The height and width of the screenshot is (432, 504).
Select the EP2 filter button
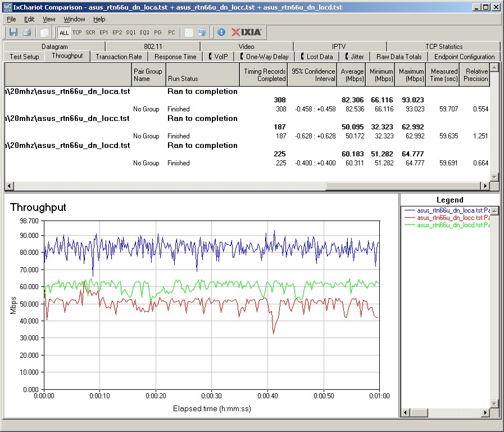coord(117,33)
